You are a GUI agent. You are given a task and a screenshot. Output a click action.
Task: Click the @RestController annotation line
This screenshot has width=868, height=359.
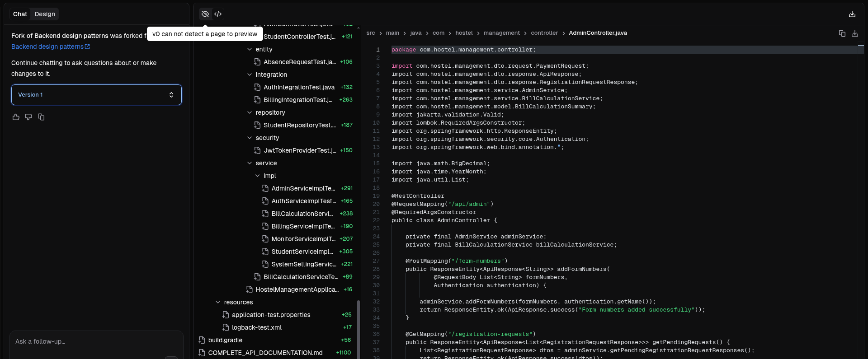point(418,196)
